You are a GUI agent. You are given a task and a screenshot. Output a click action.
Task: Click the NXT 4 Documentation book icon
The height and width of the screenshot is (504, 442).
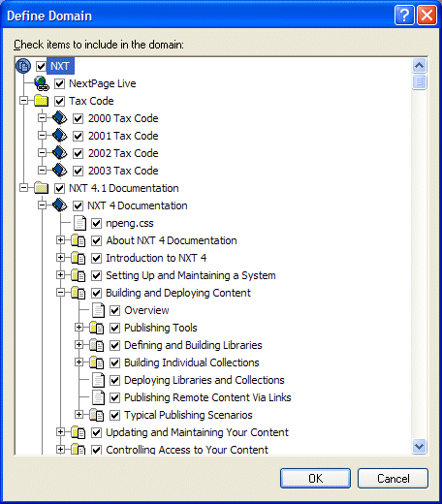(60, 205)
